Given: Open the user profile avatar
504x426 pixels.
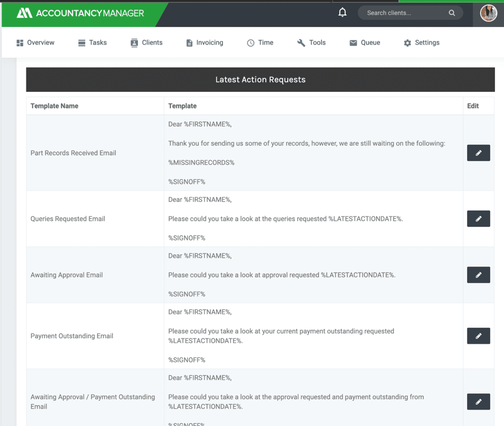Looking at the screenshot, I should pos(488,13).
